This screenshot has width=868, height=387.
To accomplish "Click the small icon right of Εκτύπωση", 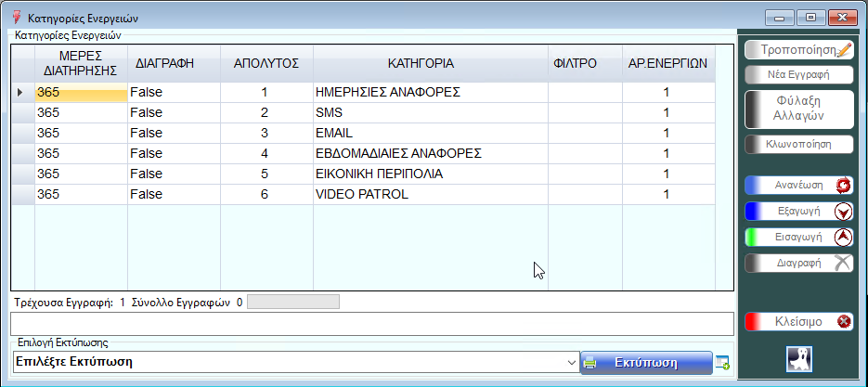I will coord(723,363).
